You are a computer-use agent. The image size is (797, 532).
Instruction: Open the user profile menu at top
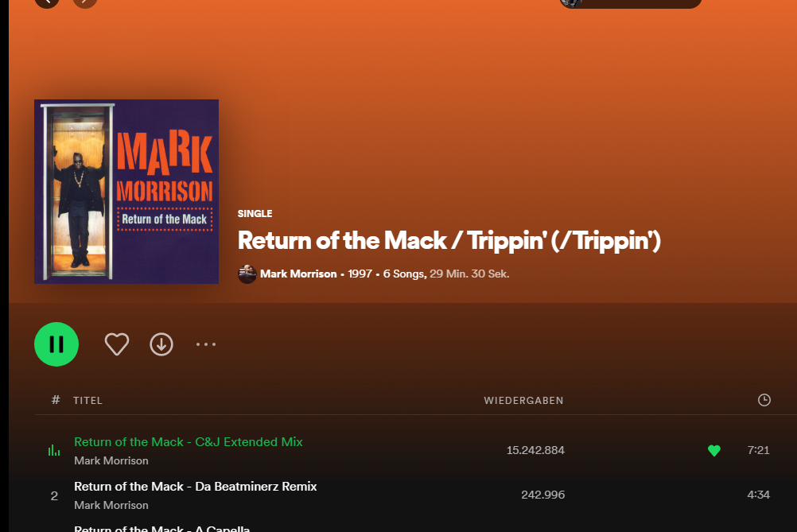point(630,3)
